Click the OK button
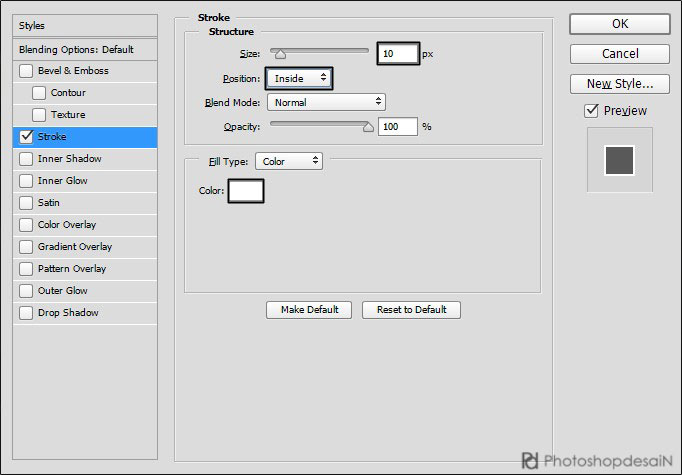The width and height of the screenshot is (682, 475). pyautogui.click(x=620, y=24)
